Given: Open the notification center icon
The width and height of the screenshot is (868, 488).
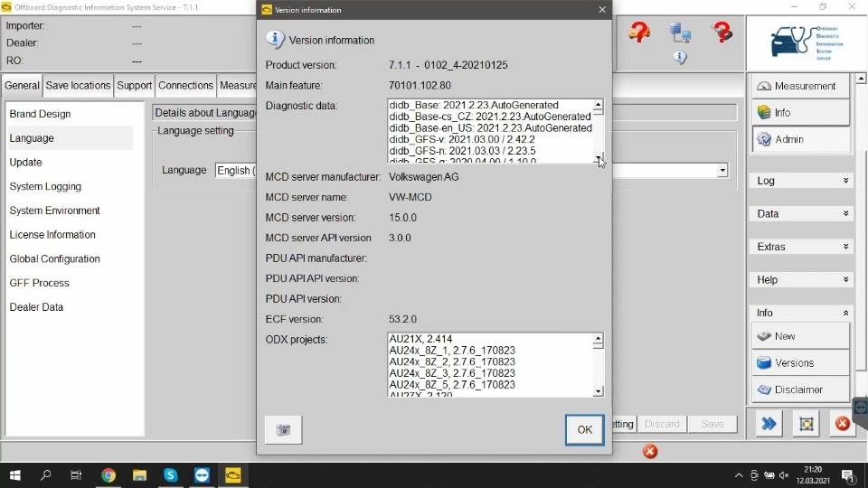Looking at the screenshot, I should 848,475.
